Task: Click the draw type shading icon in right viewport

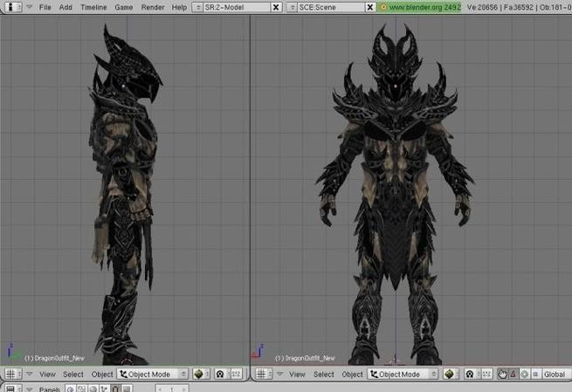Action: [x=451, y=375]
